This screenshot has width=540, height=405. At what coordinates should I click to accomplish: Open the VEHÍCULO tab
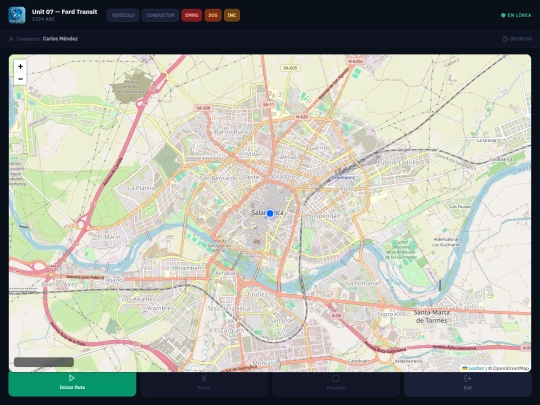click(123, 15)
